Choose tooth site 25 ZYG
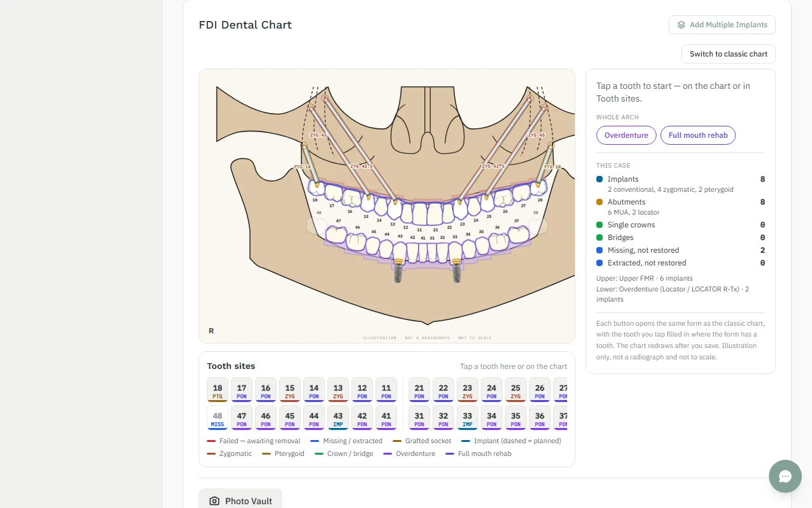 tap(516, 390)
